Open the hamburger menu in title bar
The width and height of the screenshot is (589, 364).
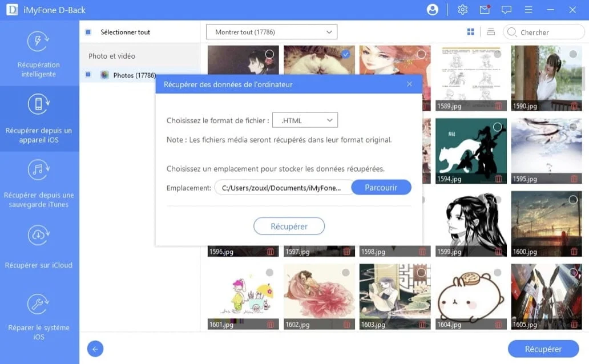pos(528,10)
